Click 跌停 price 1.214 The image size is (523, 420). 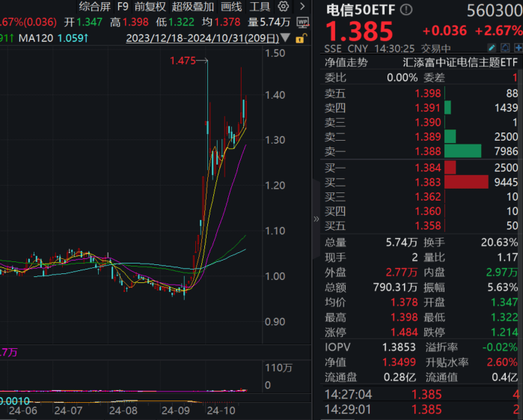504,332
